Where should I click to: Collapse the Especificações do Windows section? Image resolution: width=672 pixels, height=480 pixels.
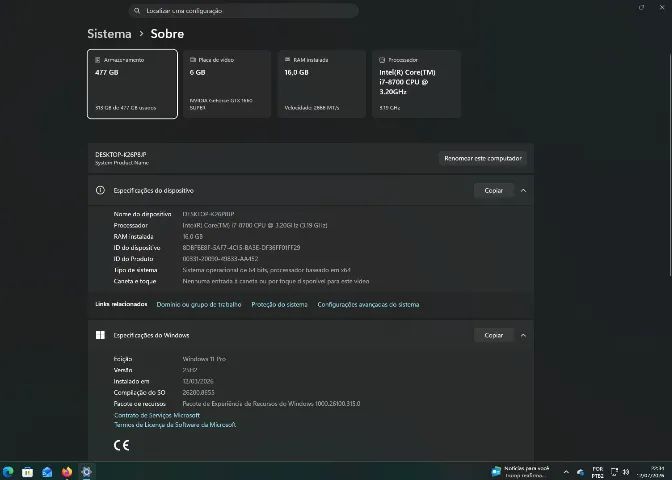tap(523, 335)
